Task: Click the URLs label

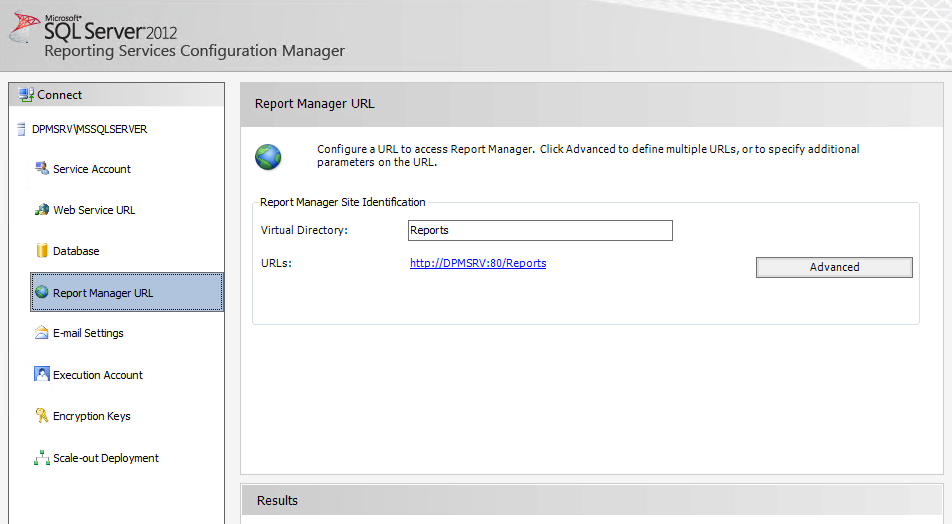Action: [x=276, y=263]
